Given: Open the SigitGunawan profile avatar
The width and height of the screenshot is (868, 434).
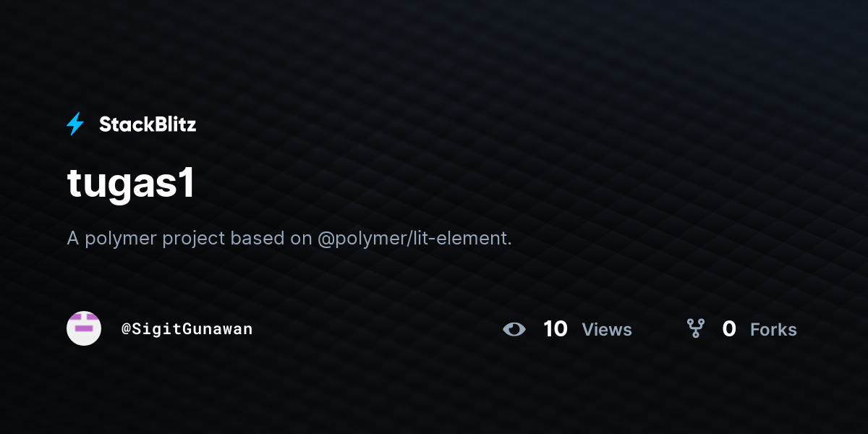Looking at the screenshot, I should point(84,328).
